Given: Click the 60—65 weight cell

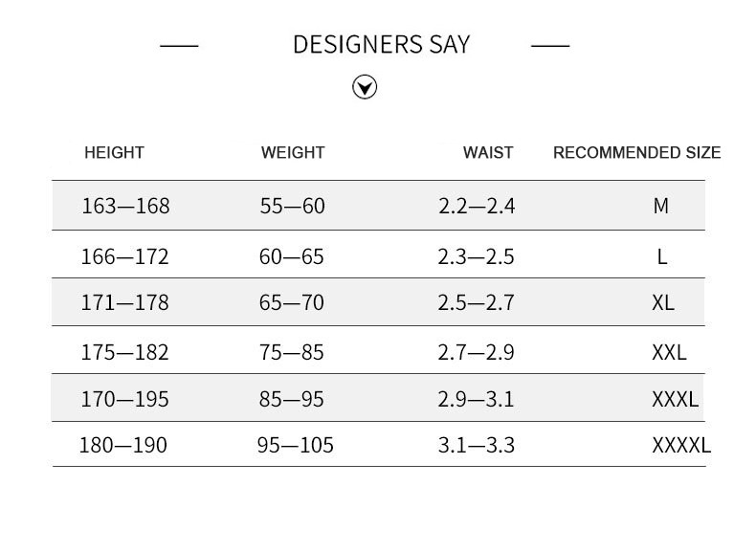Looking at the screenshot, I should 292,256.
